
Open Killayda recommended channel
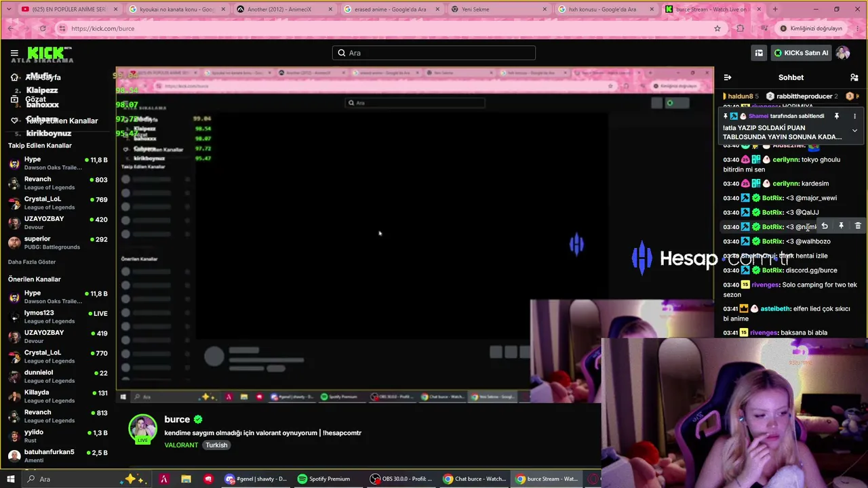(x=58, y=396)
